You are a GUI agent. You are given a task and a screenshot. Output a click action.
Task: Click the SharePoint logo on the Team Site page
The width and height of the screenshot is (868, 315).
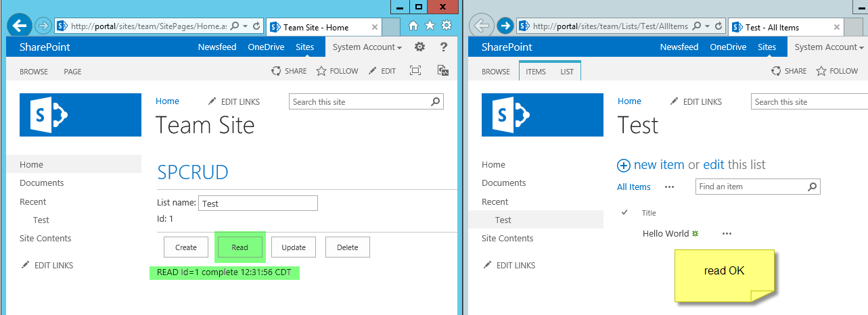81,116
